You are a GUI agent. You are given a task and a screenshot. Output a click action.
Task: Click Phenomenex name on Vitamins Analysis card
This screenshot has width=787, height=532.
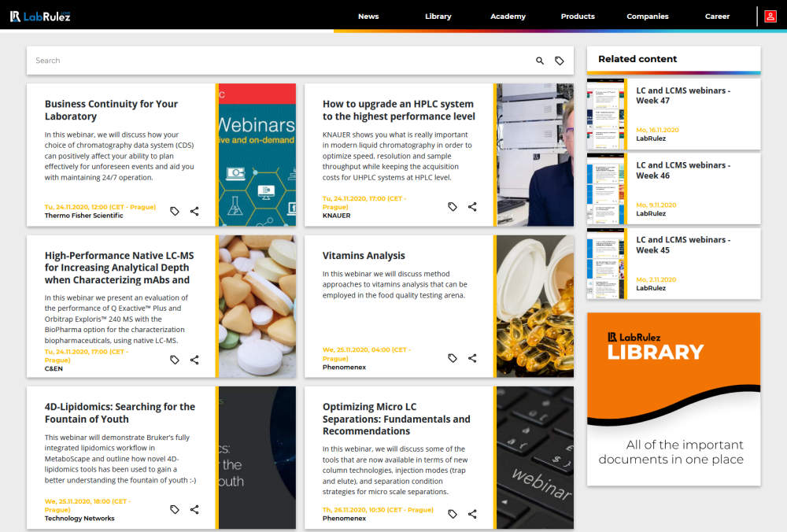coord(344,368)
